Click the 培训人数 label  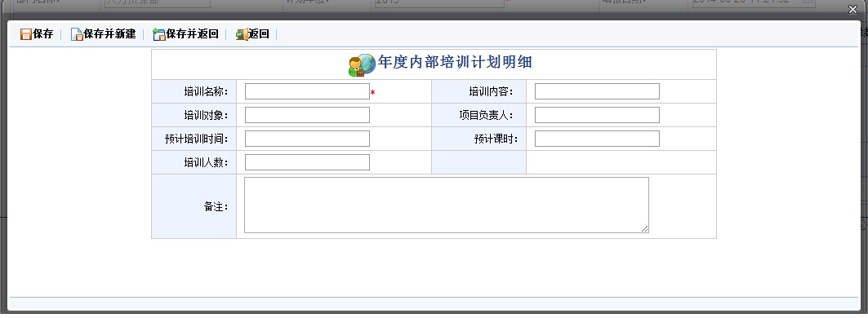206,163
